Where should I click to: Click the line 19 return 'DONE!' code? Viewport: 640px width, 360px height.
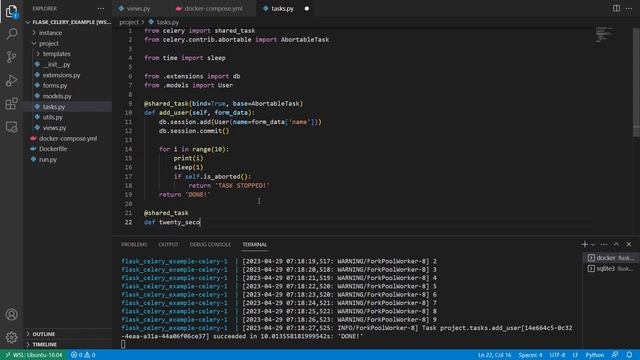tap(184, 195)
